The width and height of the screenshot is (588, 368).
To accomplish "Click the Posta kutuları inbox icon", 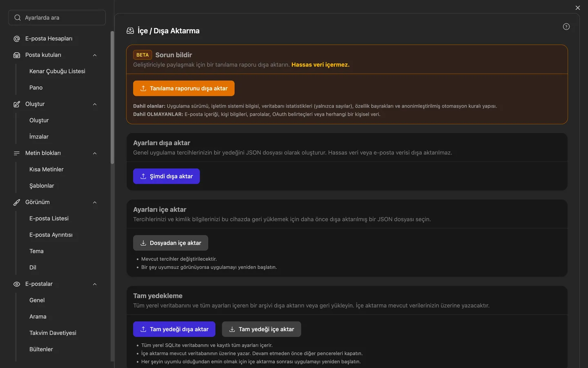I will (17, 55).
